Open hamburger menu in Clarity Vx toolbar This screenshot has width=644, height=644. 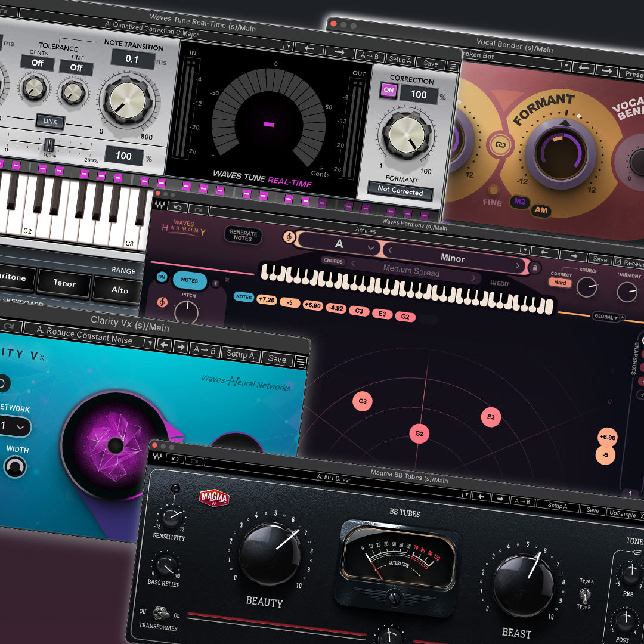tap(301, 362)
